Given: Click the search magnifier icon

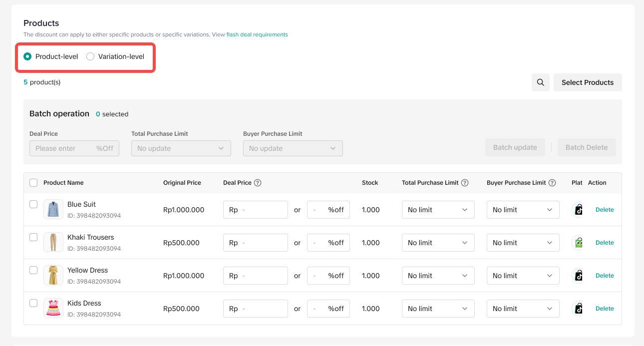Looking at the screenshot, I should [x=540, y=82].
